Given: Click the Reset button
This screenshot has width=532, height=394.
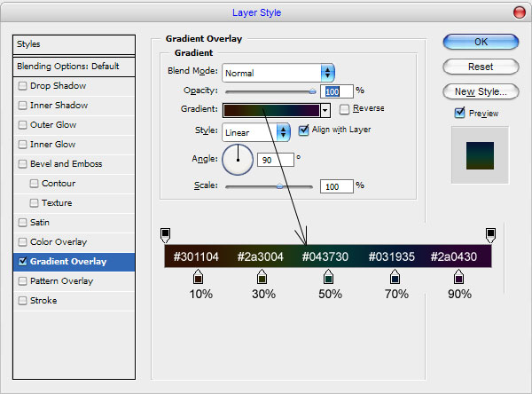Looking at the screenshot, I should point(481,67).
